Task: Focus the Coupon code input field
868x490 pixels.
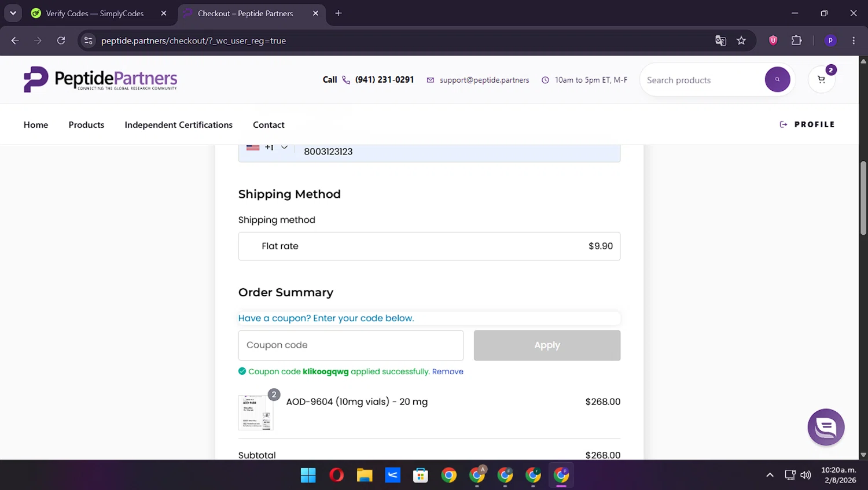Action: coord(351,345)
